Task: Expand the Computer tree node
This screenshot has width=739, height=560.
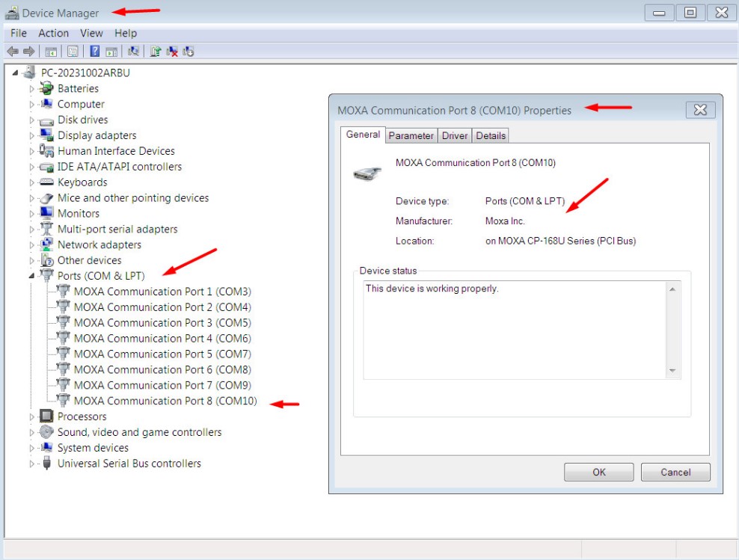Action: coord(31,104)
